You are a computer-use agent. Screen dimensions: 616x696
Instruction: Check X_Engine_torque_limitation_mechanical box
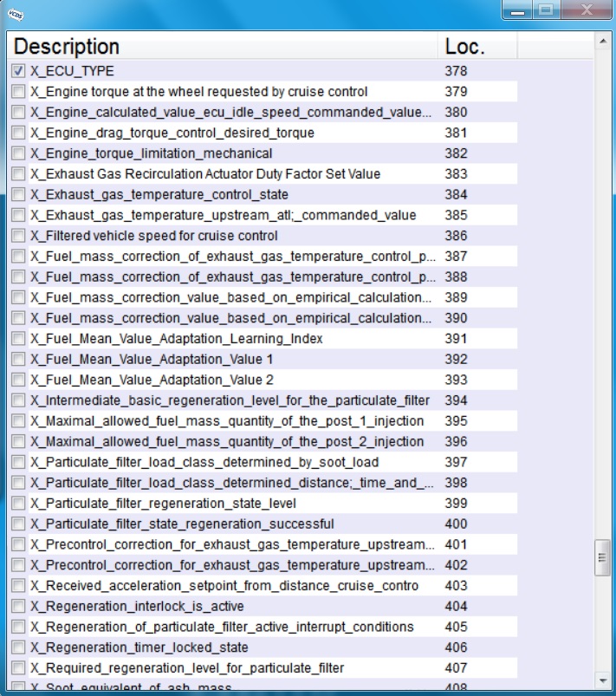(18, 153)
